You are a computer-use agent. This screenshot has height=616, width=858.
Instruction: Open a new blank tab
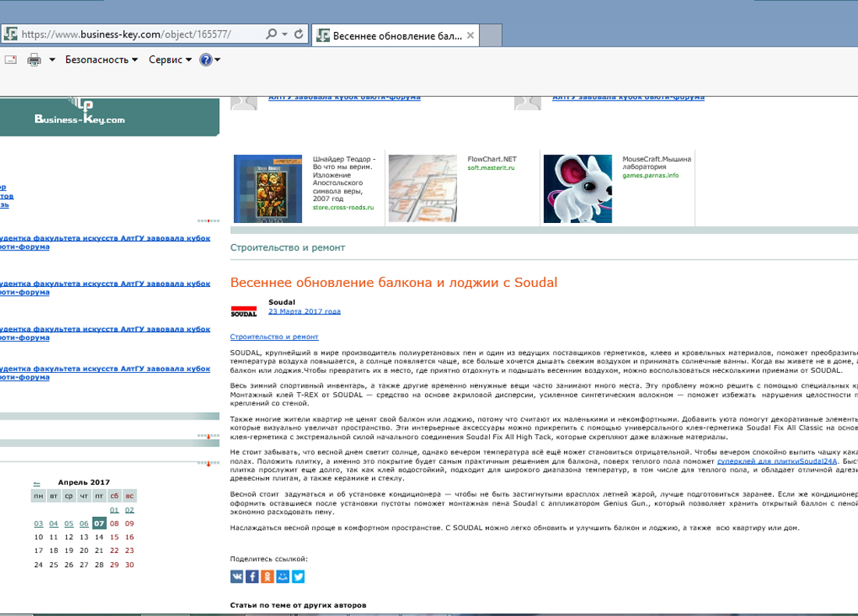tap(491, 36)
